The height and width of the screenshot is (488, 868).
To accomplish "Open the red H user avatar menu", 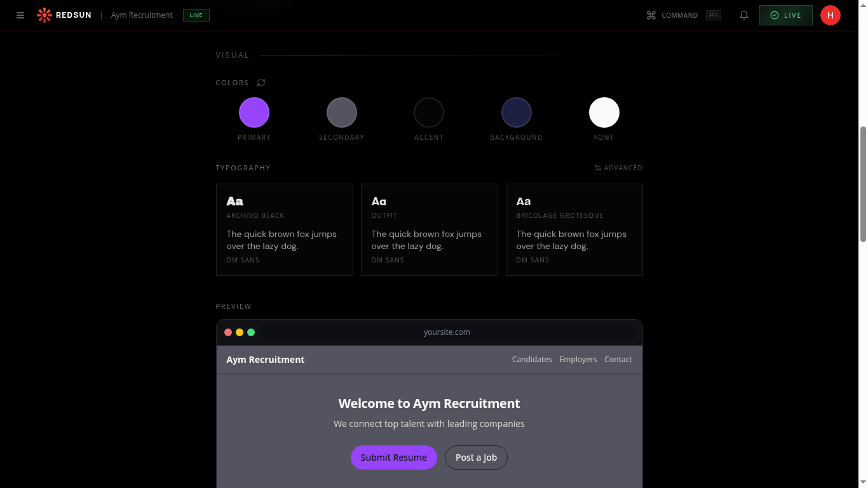I will 831,15.
